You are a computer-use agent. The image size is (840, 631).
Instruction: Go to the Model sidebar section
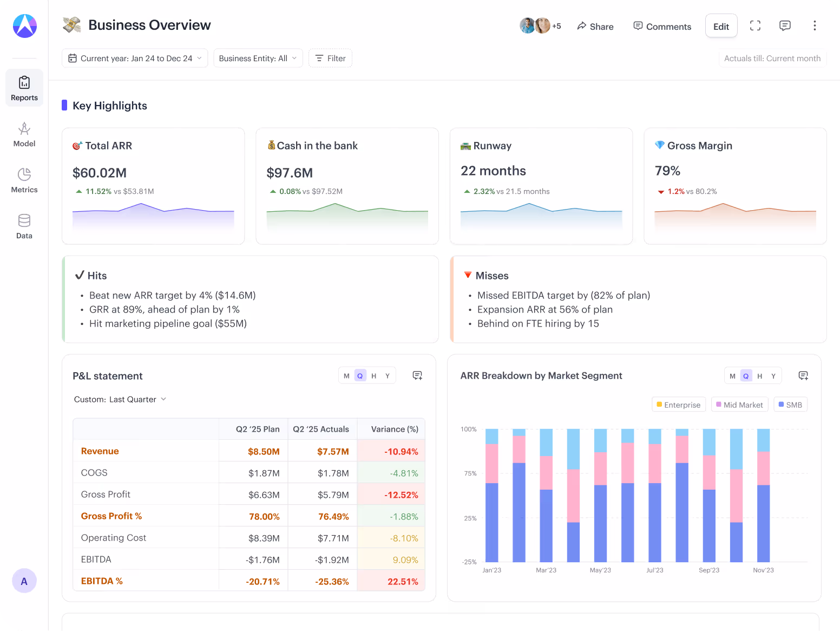coord(24,135)
